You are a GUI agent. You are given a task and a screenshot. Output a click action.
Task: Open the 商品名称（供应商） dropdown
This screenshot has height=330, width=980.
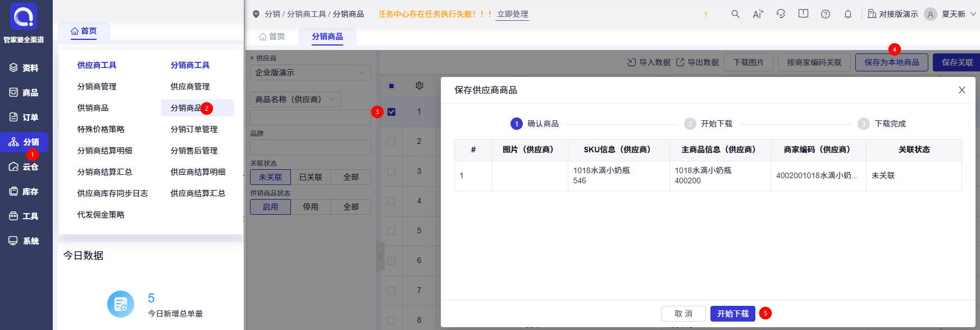tap(295, 100)
